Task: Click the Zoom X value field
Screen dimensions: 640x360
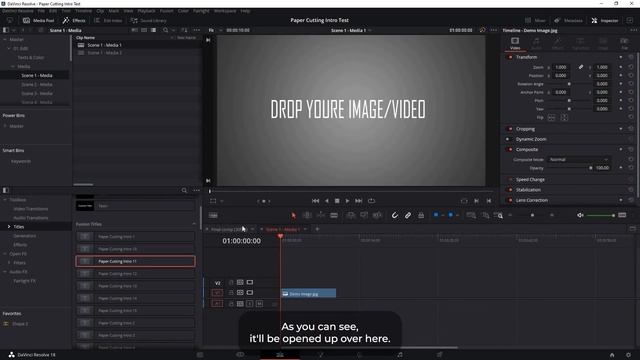Action: click(561, 67)
